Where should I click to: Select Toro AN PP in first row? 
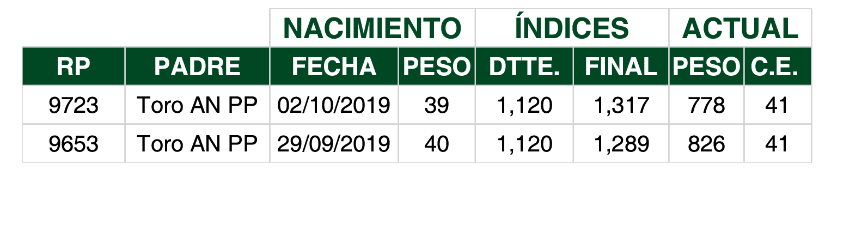(x=197, y=105)
